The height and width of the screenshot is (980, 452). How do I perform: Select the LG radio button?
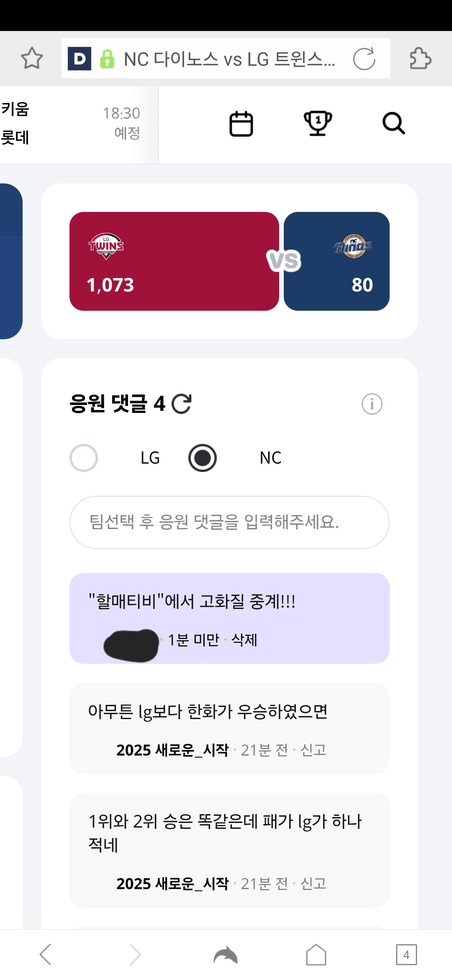(84, 458)
